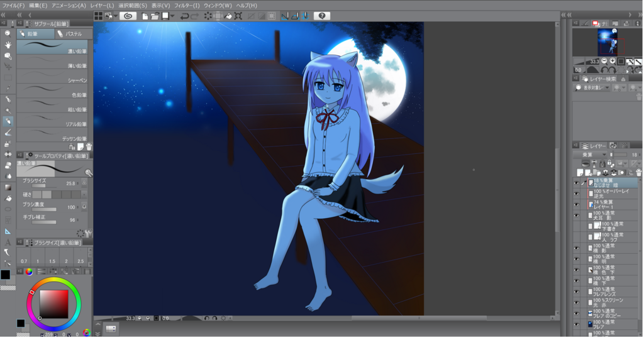Create a new canvas from command bar
This screenshot has width=644, height=362.
click(145, 16)
